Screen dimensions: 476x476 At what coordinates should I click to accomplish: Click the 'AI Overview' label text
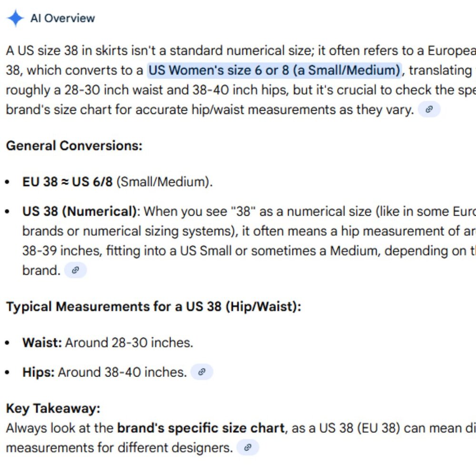[x=62, y=19]
